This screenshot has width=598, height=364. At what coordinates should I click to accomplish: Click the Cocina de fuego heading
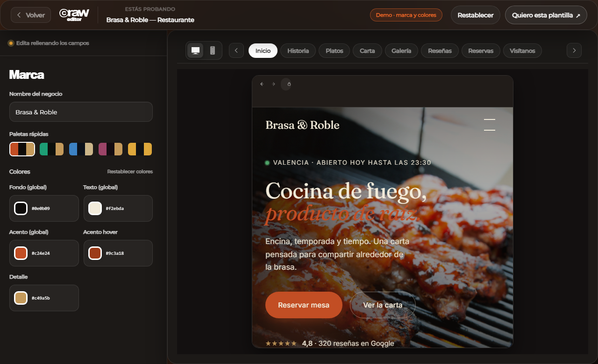click(x=346, y=191)
